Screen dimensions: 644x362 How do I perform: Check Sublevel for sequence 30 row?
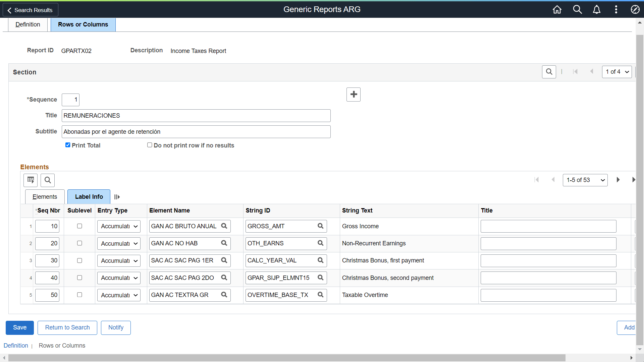(79, 260)
